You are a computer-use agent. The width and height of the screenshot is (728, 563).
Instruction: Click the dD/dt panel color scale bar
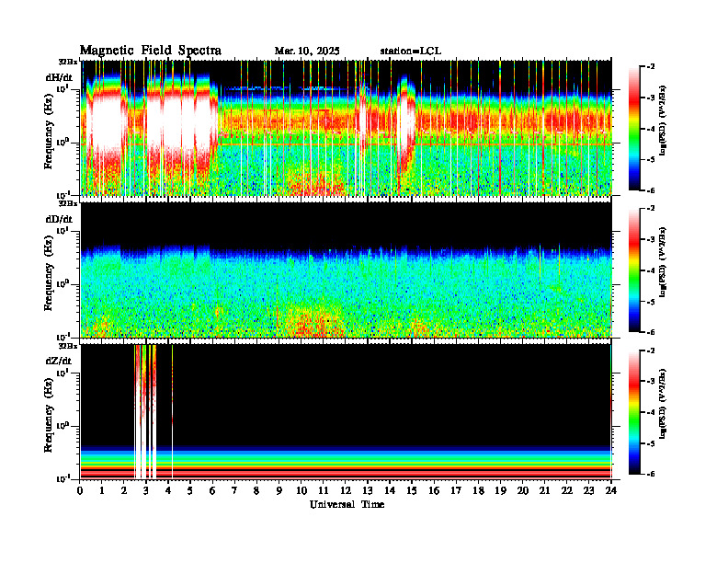[x=634, y=270]
